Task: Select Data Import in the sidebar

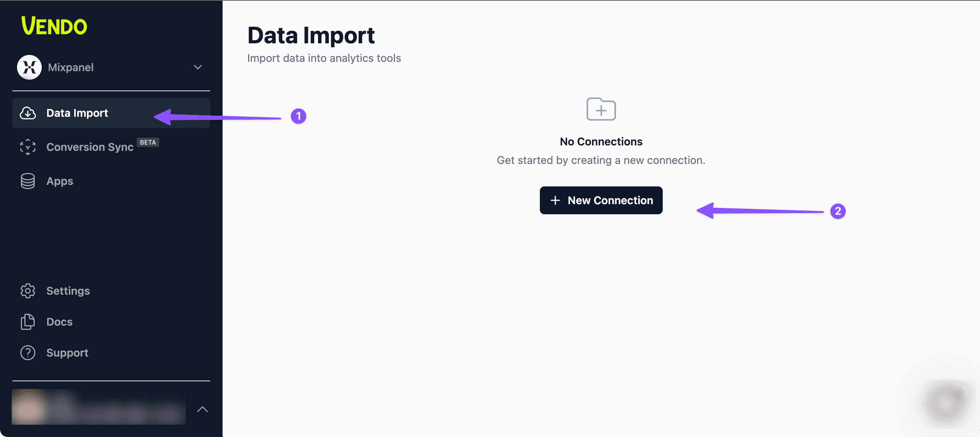Action: point(77,113)
